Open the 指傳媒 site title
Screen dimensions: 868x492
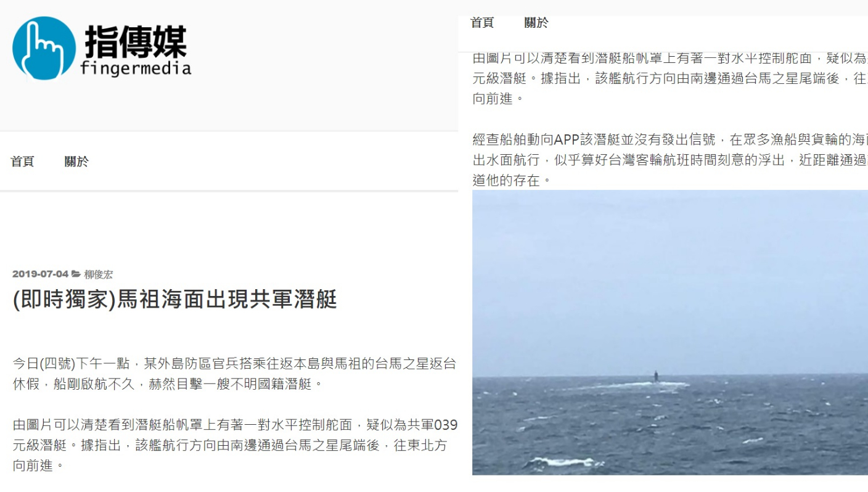[x=136, y=42]
